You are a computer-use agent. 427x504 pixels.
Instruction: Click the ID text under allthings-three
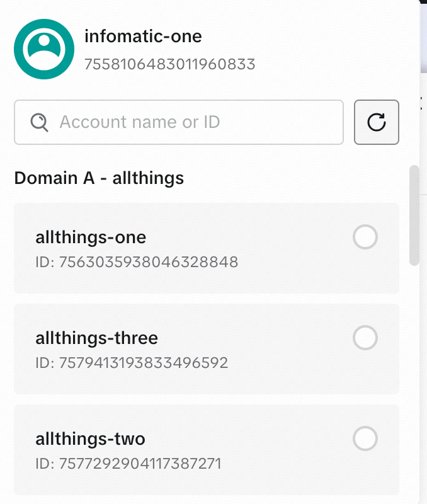(x=132, y=363)
